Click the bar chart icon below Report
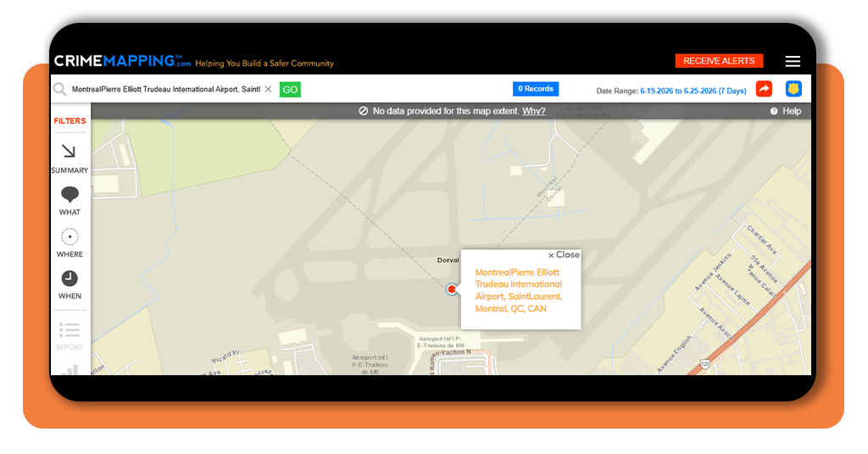The image size is (868, 454). point(70,370)
